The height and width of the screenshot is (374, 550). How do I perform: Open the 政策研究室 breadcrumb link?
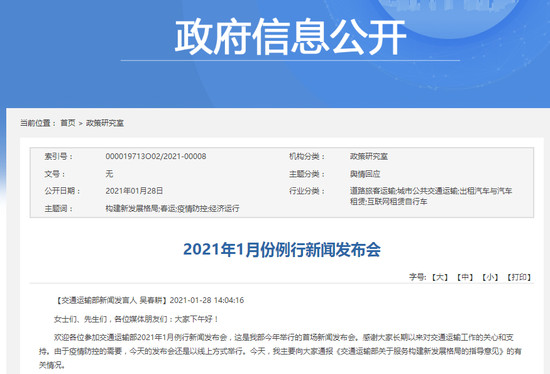point(105,123)
